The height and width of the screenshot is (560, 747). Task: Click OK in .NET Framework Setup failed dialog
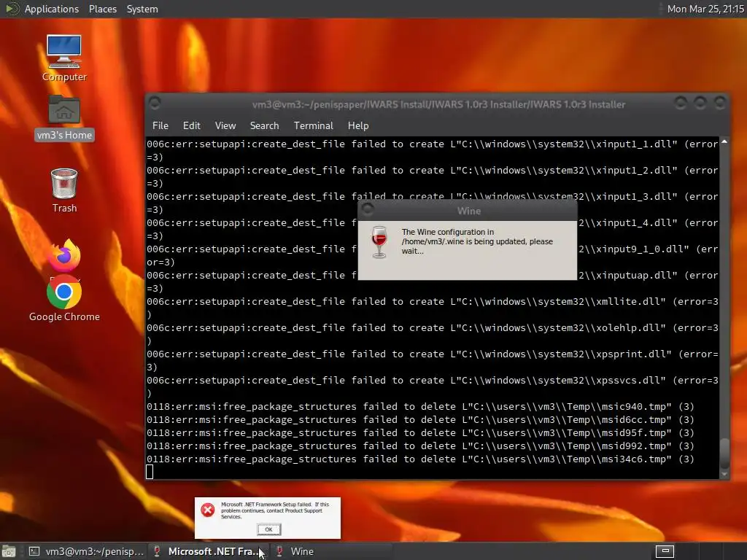268,529
